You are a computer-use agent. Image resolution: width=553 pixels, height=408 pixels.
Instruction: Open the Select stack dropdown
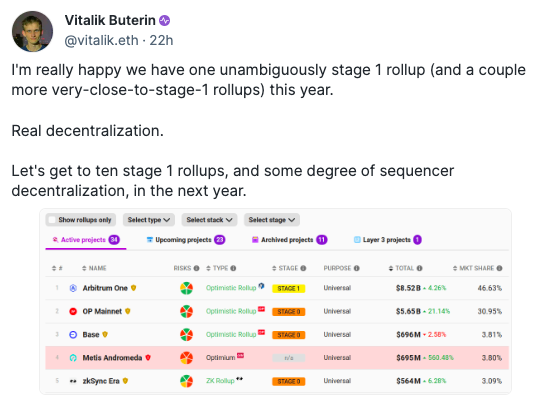coord(209,220)
